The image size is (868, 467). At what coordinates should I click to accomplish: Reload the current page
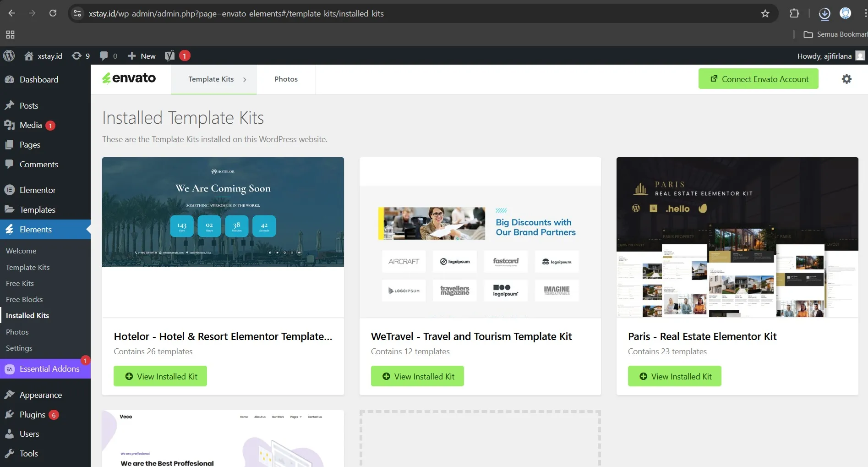tap(53, 13)
